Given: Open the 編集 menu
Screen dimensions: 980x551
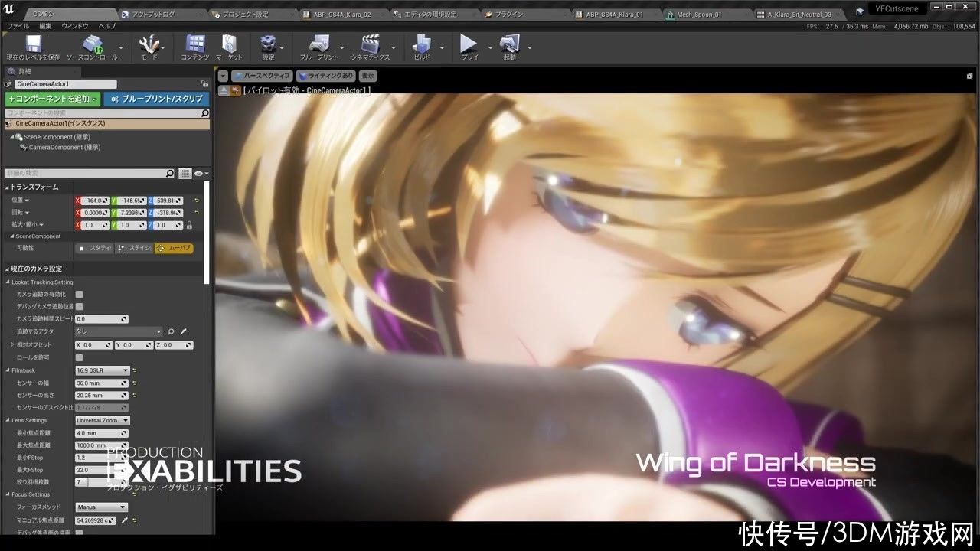Looking at the screenshot, I should (x=46, y=26).
